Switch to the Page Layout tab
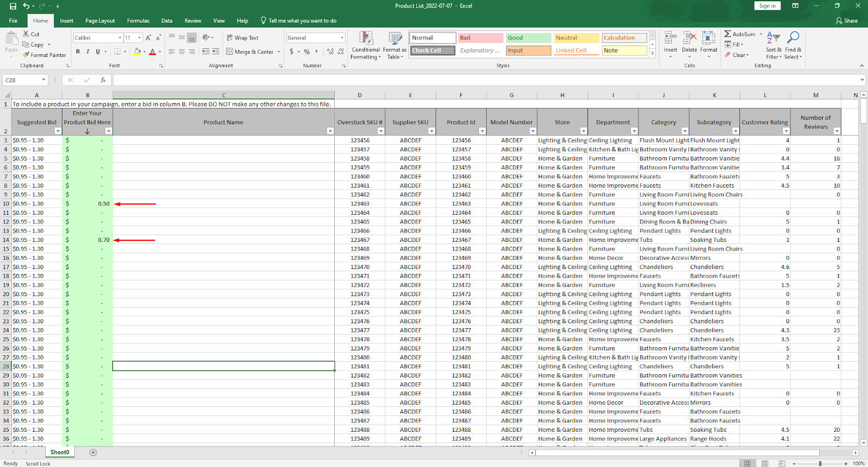The height and width of the screenshot is (467, 868). pos(100,21)
